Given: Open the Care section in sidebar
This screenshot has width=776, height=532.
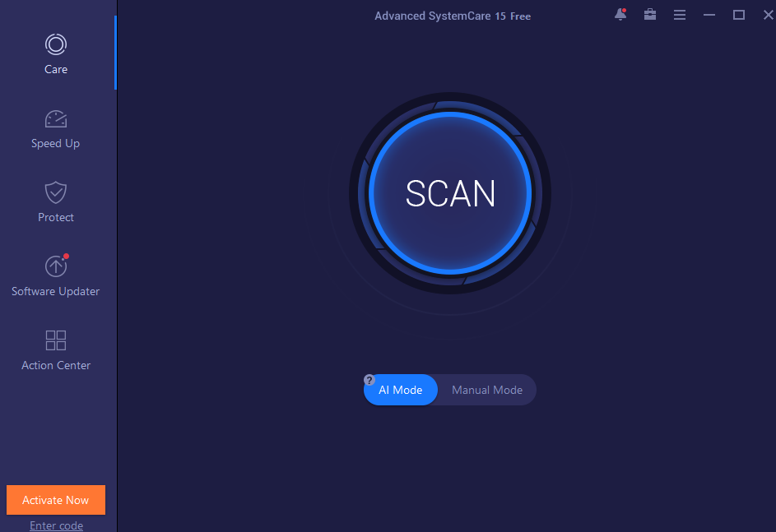Looking at the screenshot, I should point(56,54).
